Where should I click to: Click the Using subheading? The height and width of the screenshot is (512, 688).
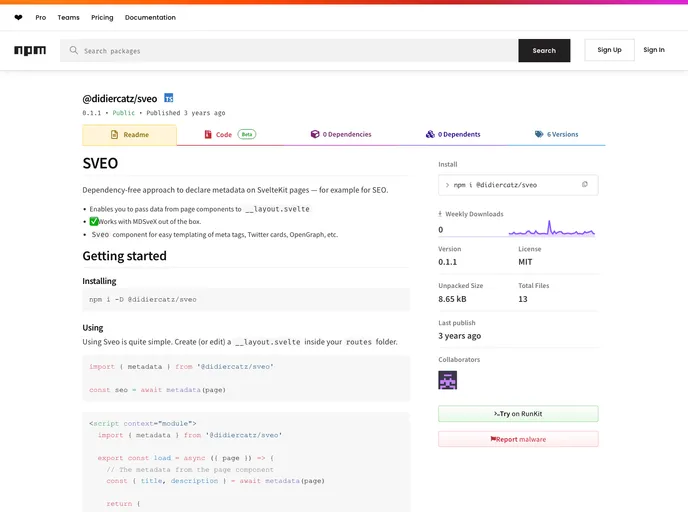[93, 327]
